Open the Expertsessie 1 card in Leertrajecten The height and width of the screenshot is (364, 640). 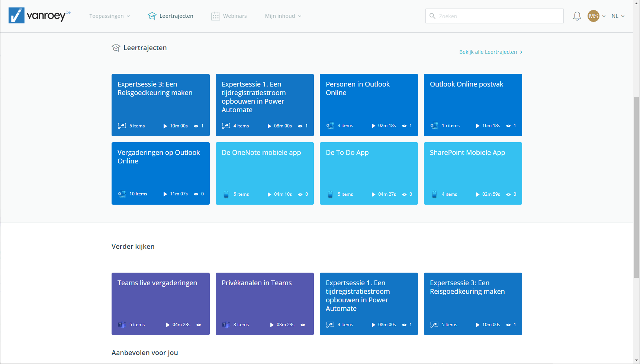(x=265, y=105)
